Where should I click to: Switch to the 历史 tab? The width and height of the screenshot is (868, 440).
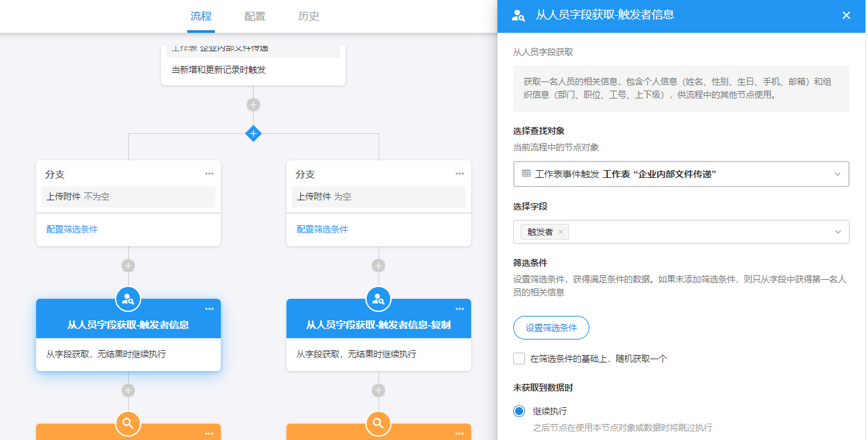click(x=309, y=16)
